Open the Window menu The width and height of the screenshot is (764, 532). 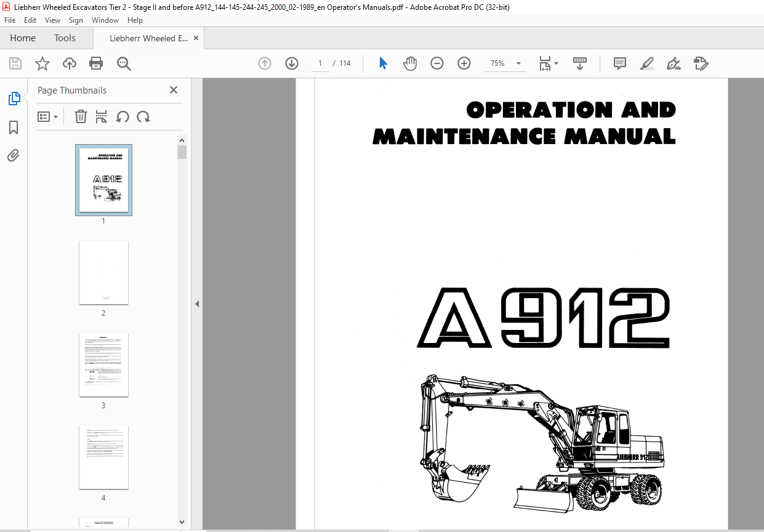(105, 20)
